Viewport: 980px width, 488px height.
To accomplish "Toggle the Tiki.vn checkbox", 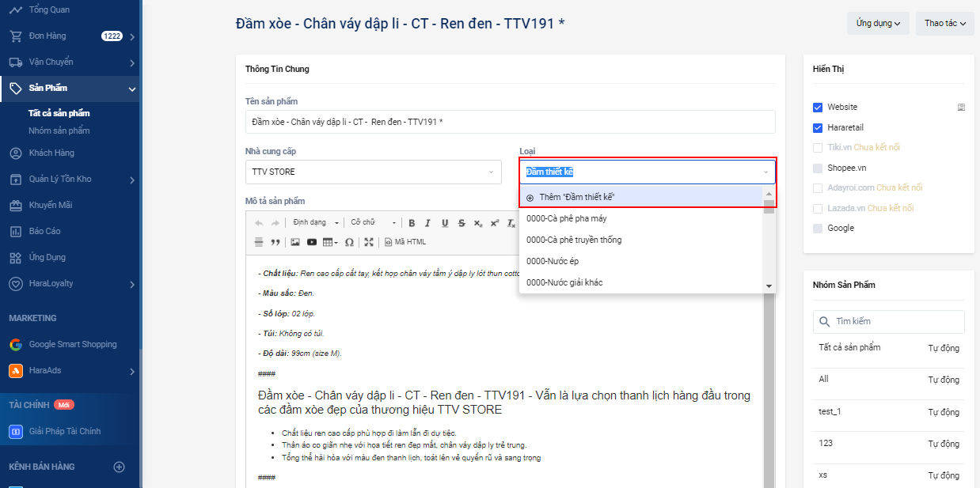I will click(818, 147).
